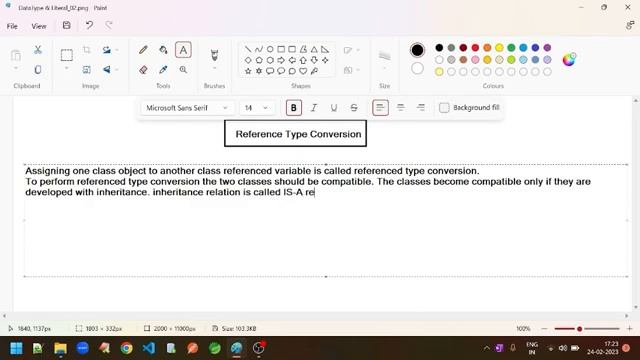Select the black Colour 1 swatch
This screenshot has width=640, height=360.
point(417,50)
